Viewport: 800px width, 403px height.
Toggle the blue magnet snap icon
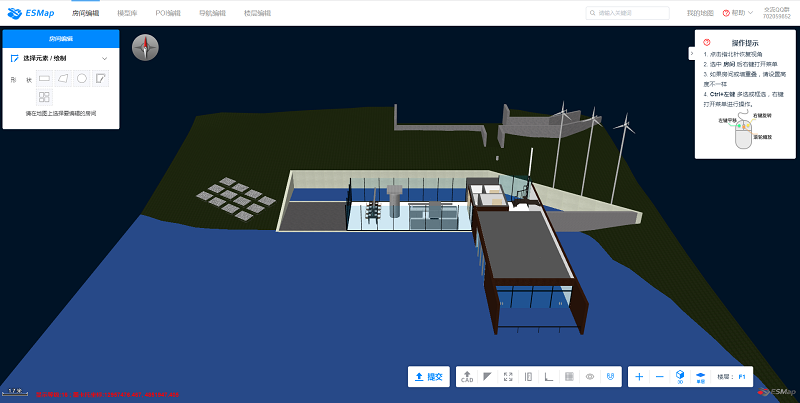coord(610,377)
